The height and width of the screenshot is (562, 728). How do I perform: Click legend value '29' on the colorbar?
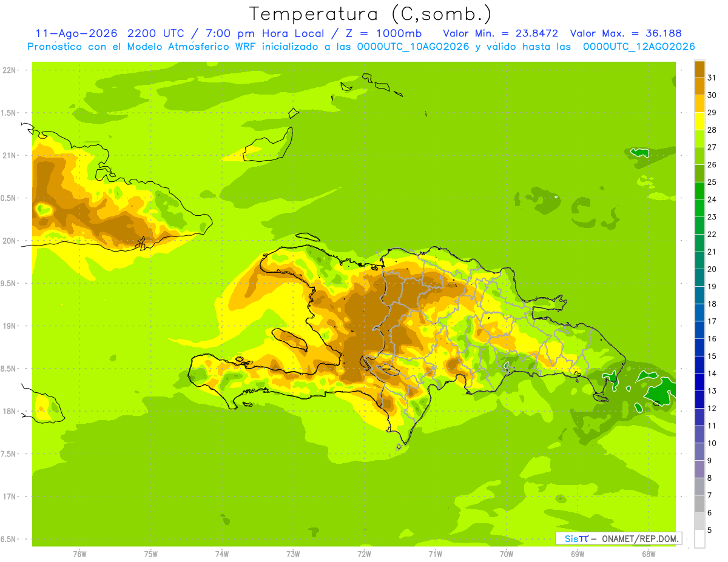[712, 112]
